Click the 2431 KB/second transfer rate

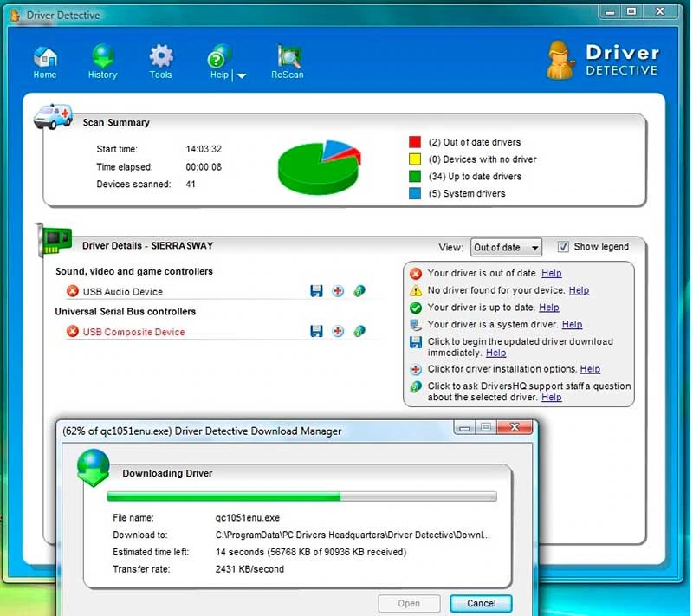click(x=249, y=569)
